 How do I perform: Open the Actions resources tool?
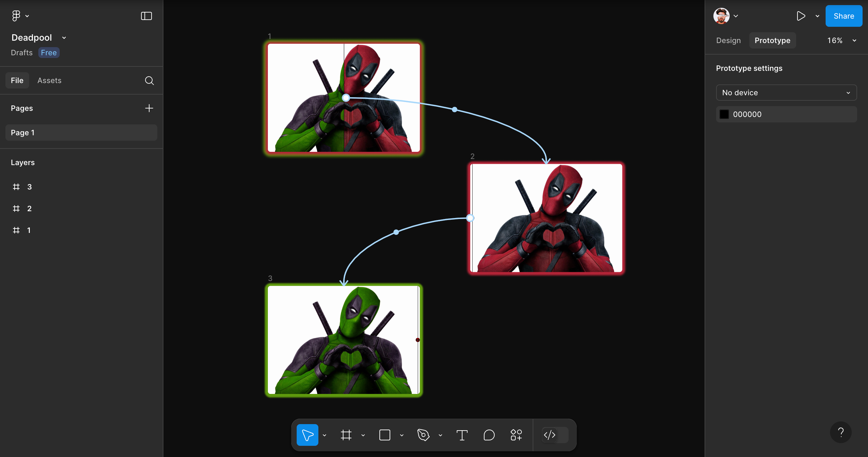click(516, 435)
